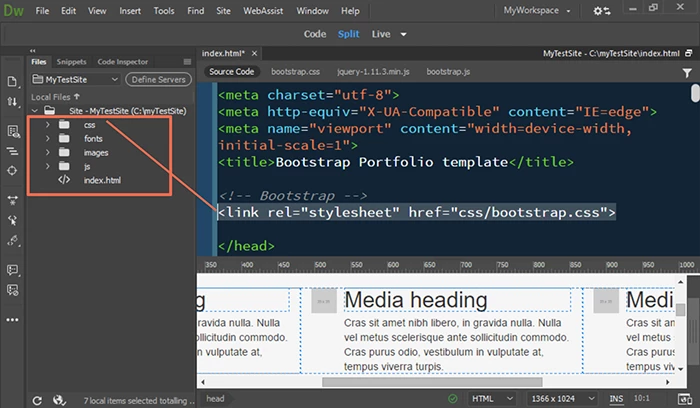Click the Select Parent Tag cursor icon

coord(12,220)
